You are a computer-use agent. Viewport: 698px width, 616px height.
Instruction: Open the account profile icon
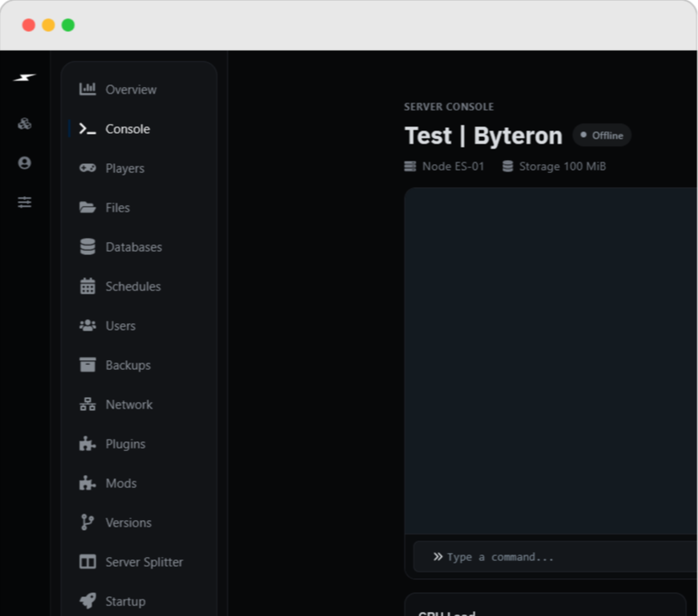25,163
